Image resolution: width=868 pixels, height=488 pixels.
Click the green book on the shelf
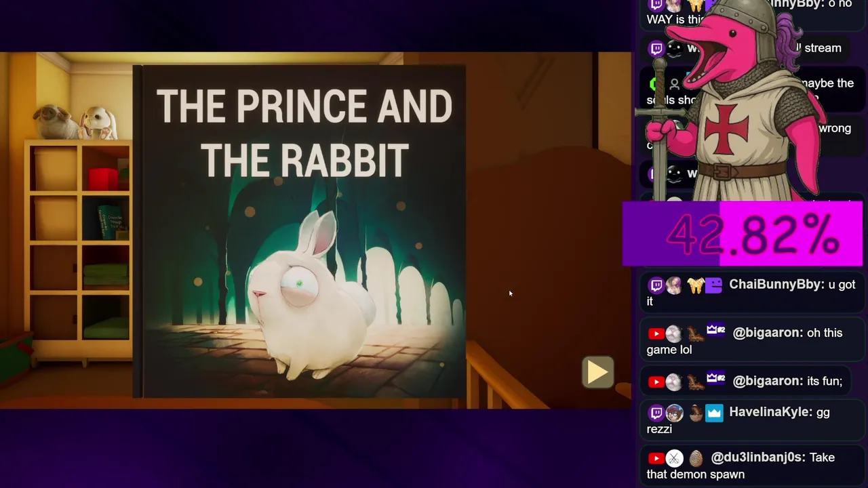111,222
